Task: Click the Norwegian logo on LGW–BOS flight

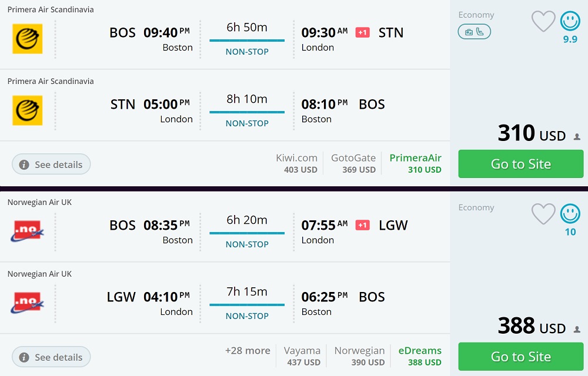Action: click(27, 303)
